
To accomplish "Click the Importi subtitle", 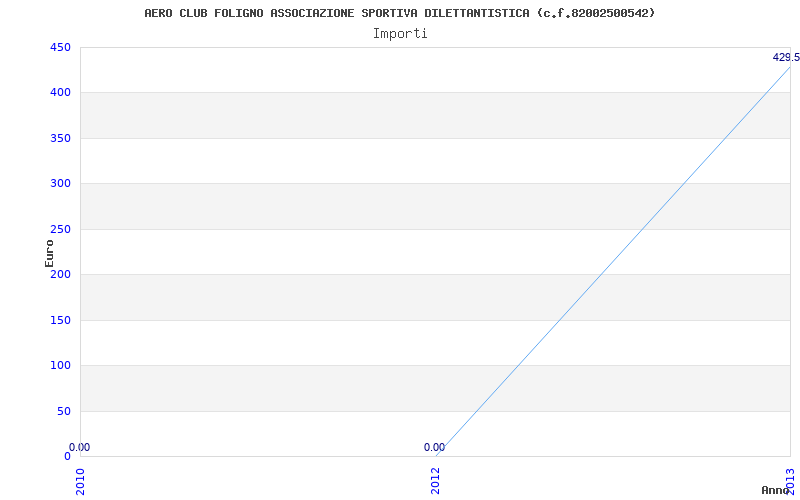I will (x=400, y=34).
